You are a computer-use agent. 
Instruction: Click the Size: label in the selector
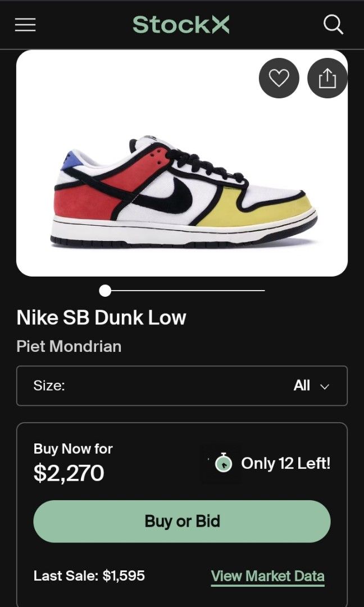pos(49,386)
